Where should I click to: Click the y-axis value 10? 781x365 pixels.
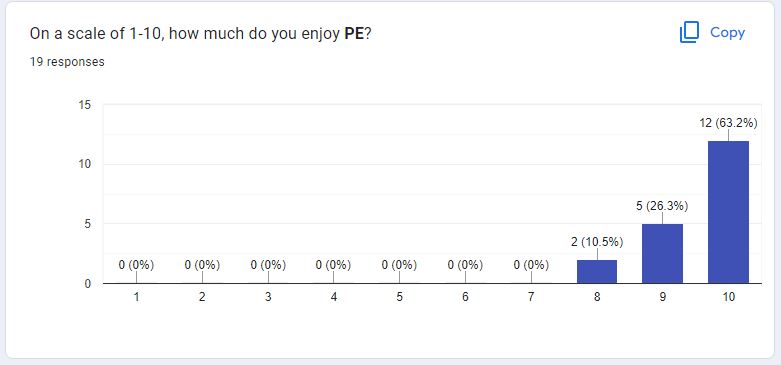pyautogui.click(x=85, y=164)
